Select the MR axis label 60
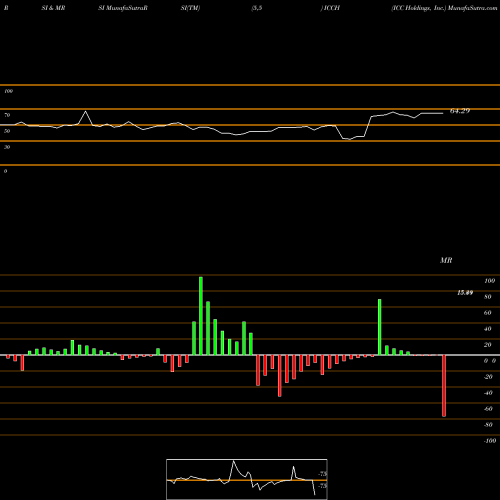Image resolution: width=500 pixels, height=500 pixels. 488,313
